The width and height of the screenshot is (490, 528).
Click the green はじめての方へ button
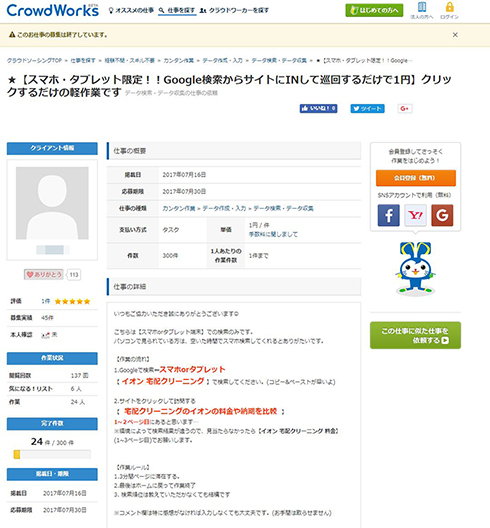[374, 10]
